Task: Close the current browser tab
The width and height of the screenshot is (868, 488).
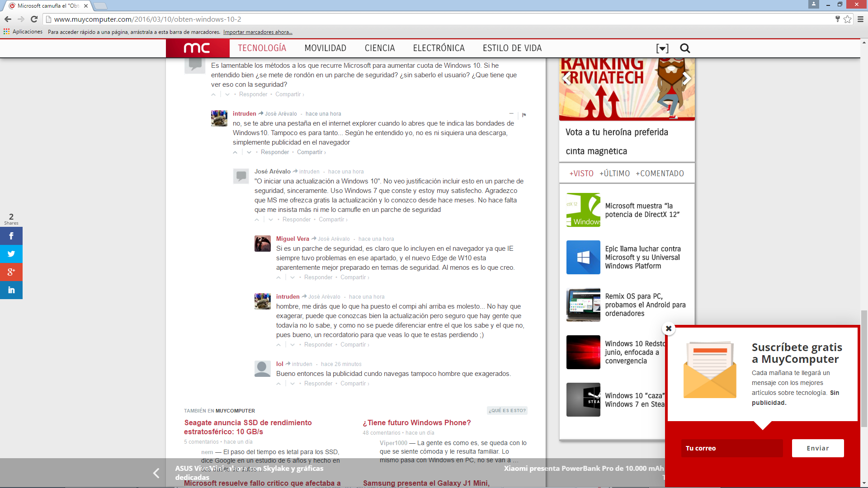Action: tap(85, 6)
